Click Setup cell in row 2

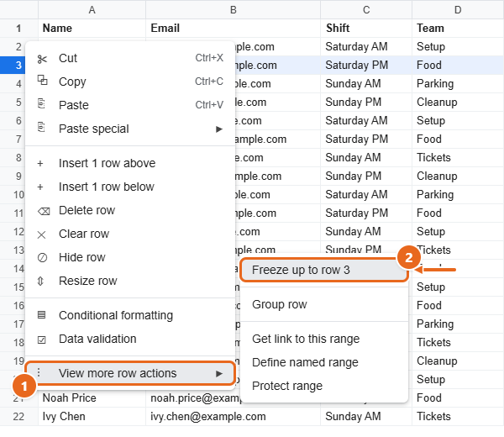point(458,46)
